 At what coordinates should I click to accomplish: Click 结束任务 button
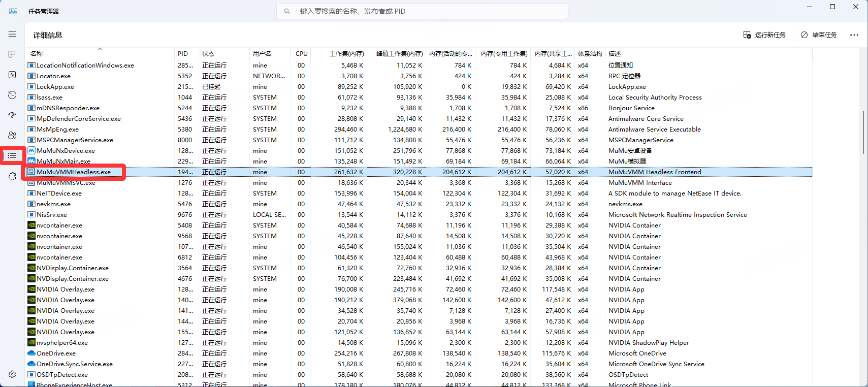click(x=819, y=35)
